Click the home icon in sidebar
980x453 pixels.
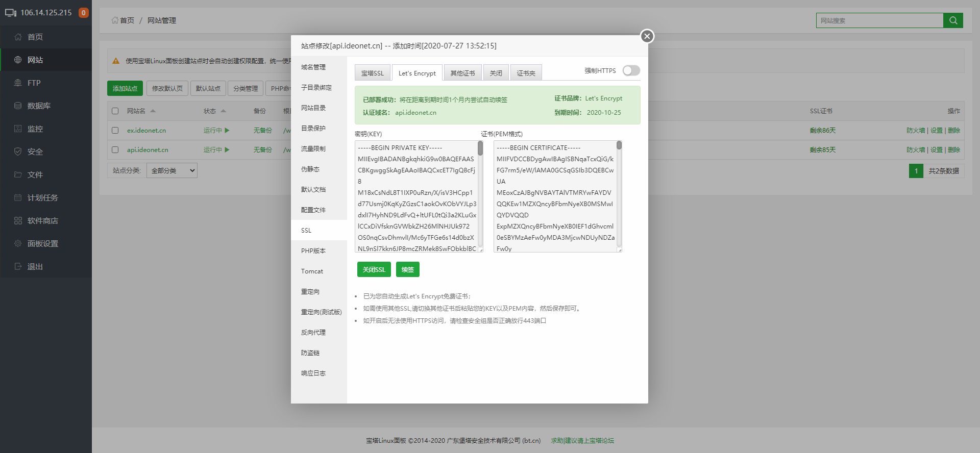coord(18,37)
